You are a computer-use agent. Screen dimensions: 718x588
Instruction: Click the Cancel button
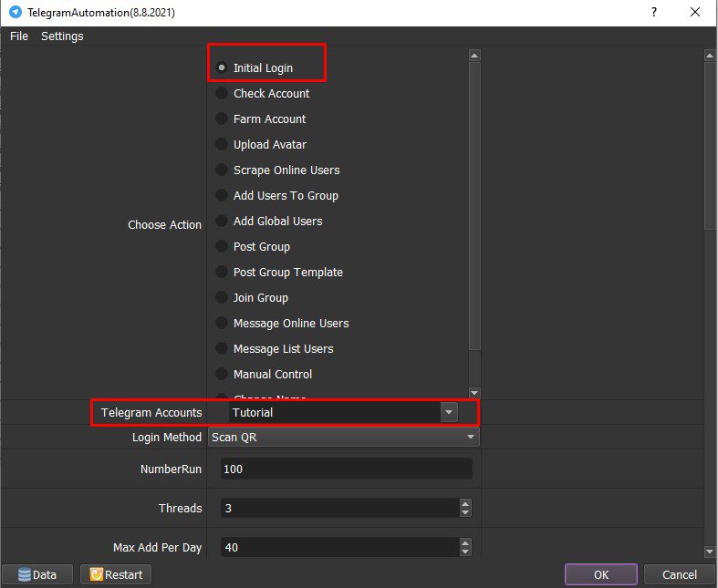click(x=680, y=574)
